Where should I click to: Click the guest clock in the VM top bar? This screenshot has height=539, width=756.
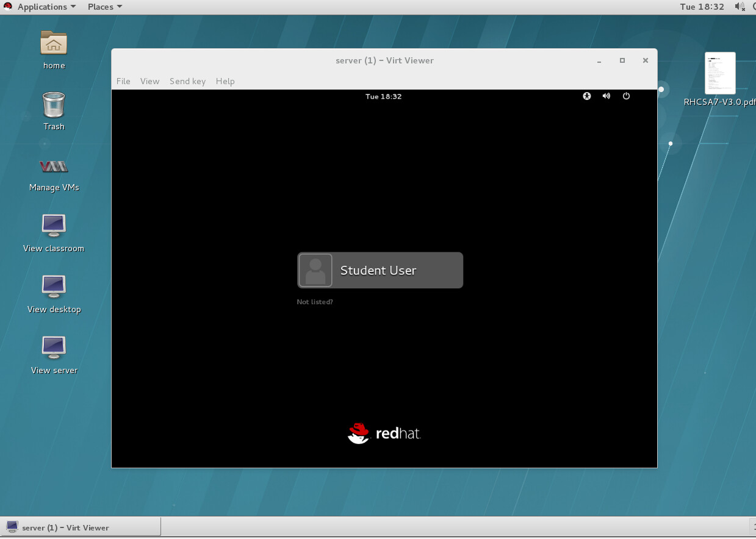(x=383, y=96)
